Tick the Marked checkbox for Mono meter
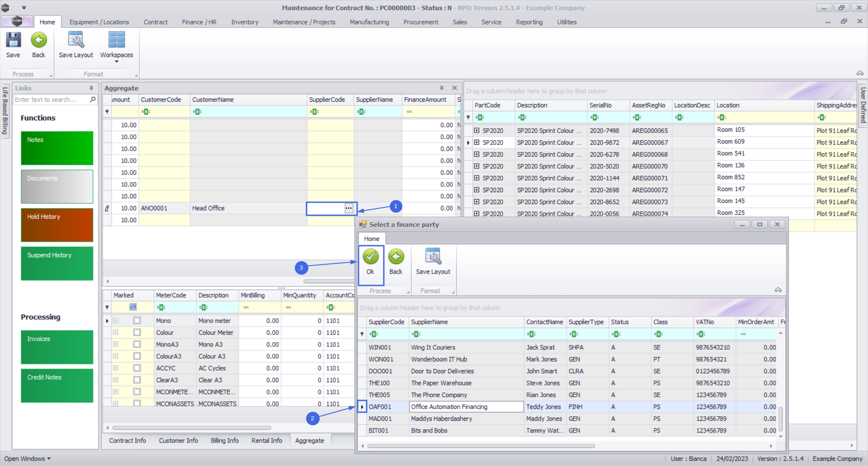Screen dimensions: 868x466 coord(137,321)
